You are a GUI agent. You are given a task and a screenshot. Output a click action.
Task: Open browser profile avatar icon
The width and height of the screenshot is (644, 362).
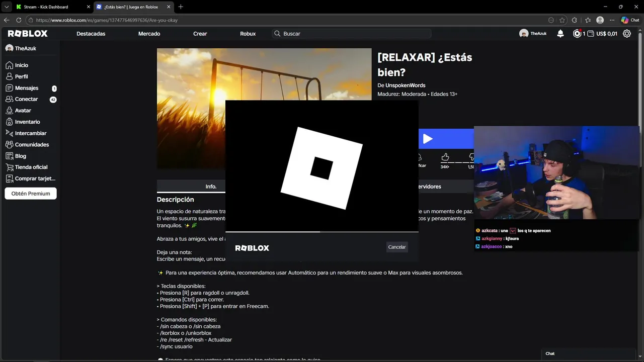[600, 20]
